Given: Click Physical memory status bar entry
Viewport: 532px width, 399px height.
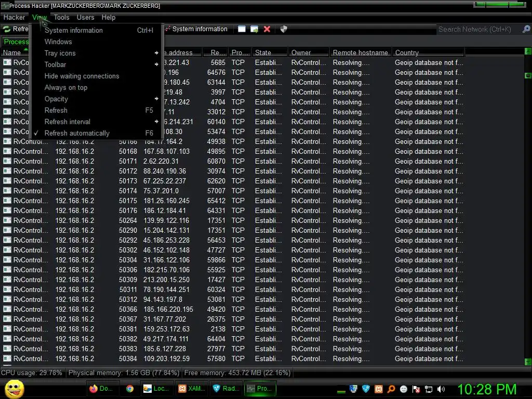Looking at the screenshot, I should [x=124, y=373].
